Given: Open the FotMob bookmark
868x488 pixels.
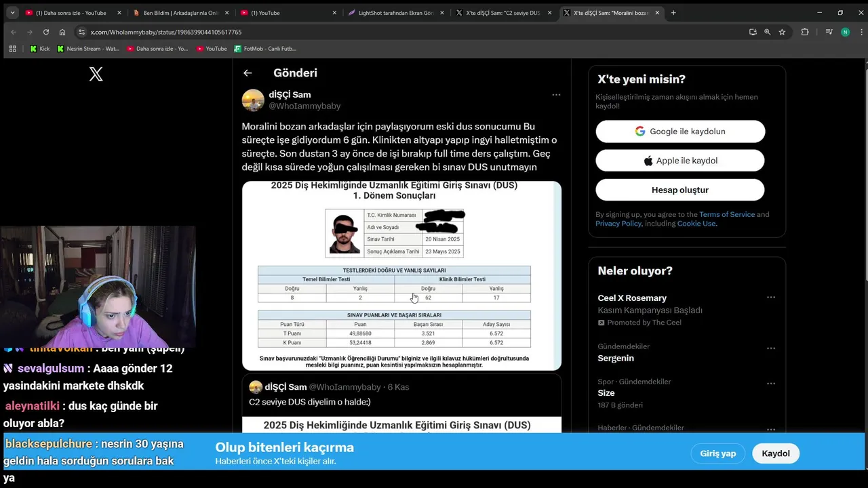Looking at the screenshot, I should click(265, 49).
